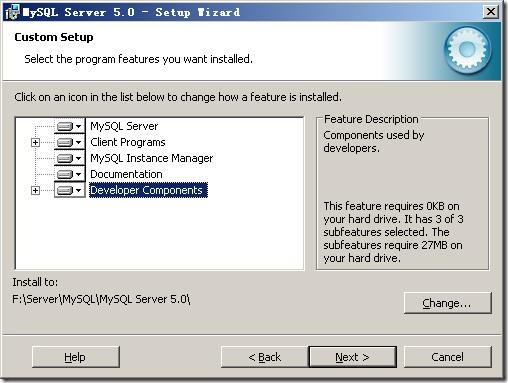
Task: Cancel the setup wizard
Action: click(448, 357)
